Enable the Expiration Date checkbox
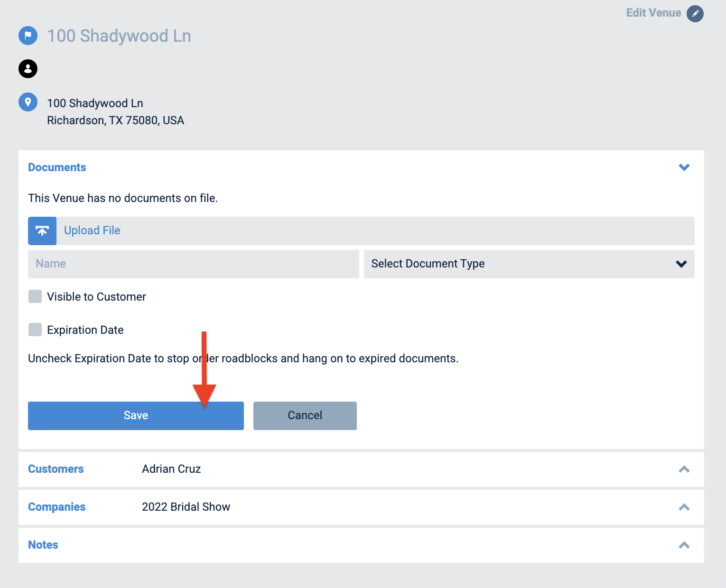 pos(35,330)
